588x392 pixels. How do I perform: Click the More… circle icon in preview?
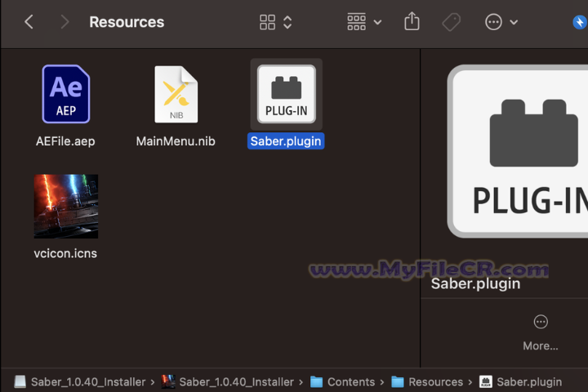[541, 322]
